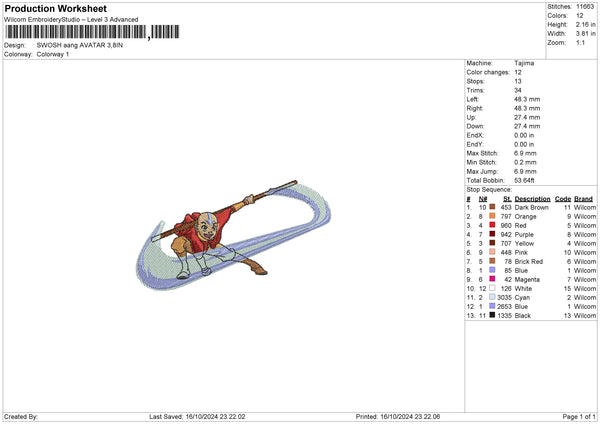Image resolution: width=600 pixels, height=424 pixels.
Task: Click the Machine value 'Tajima'
Action: (x=524, y=63)
